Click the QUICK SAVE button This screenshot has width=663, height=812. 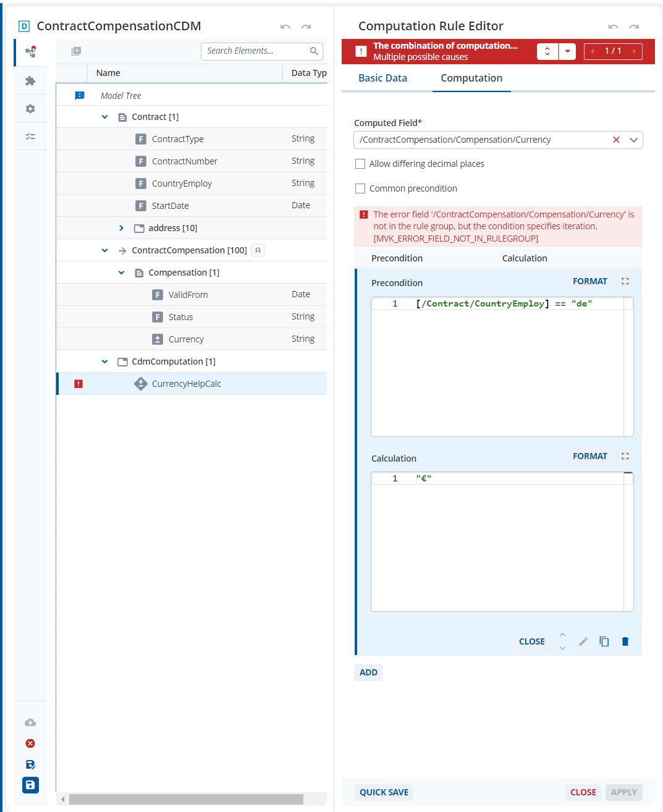tap(384, 792)
